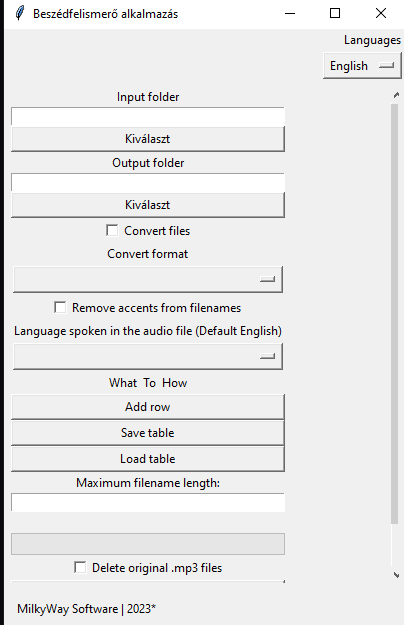Click the 'Languages' label
This screenshot has width=404, height=625.
(373, 40)
